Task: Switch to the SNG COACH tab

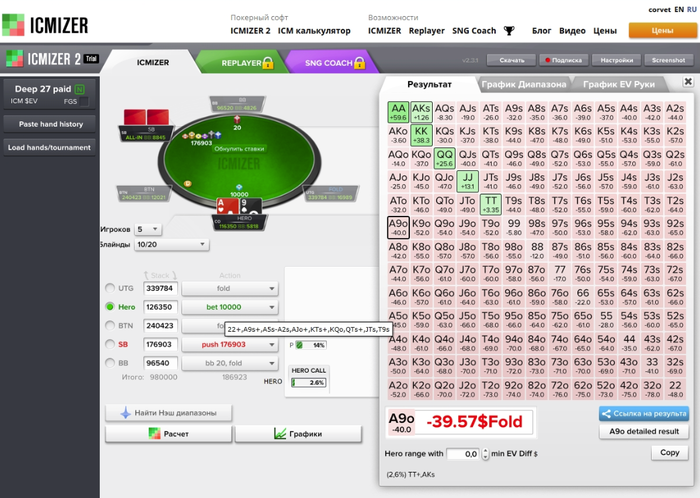Action: (x=329, y=63)
